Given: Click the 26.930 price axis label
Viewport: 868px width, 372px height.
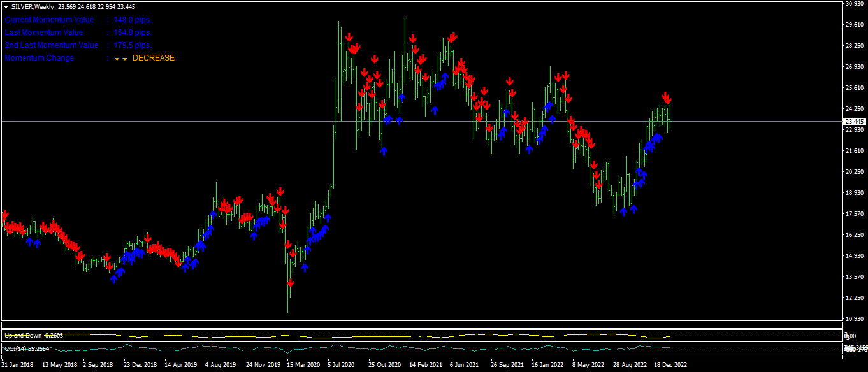Looking at the screenshot, I should click(x=854, y=67).
